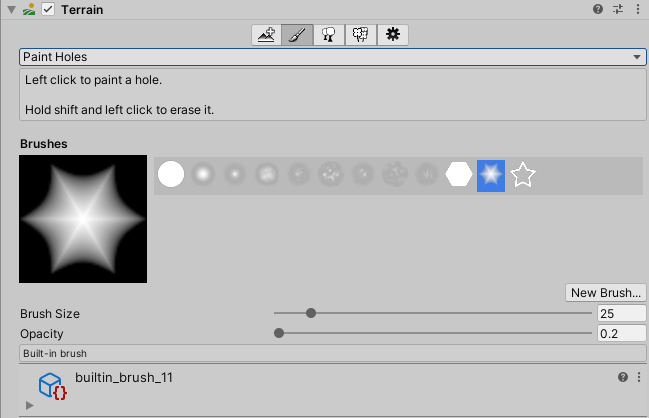Select the outlined star brush
Viewport: 649px width, 418px height.
click(x=523, y=175)
